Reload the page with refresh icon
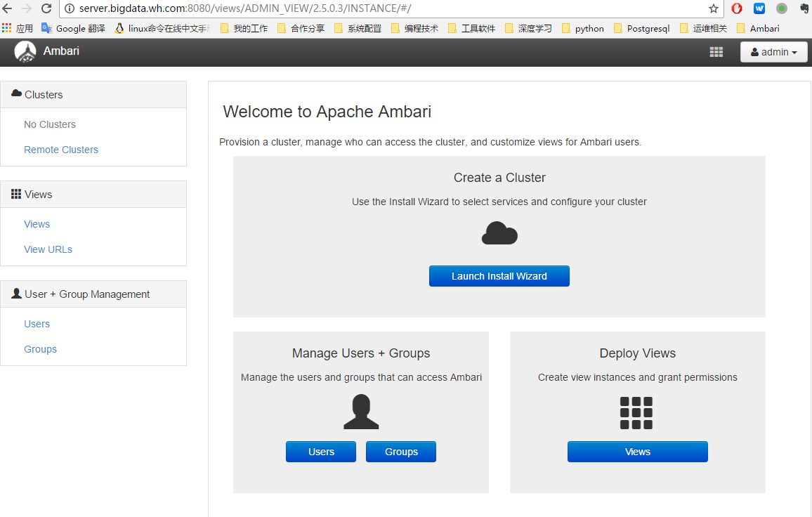 [x=46, y=8]
